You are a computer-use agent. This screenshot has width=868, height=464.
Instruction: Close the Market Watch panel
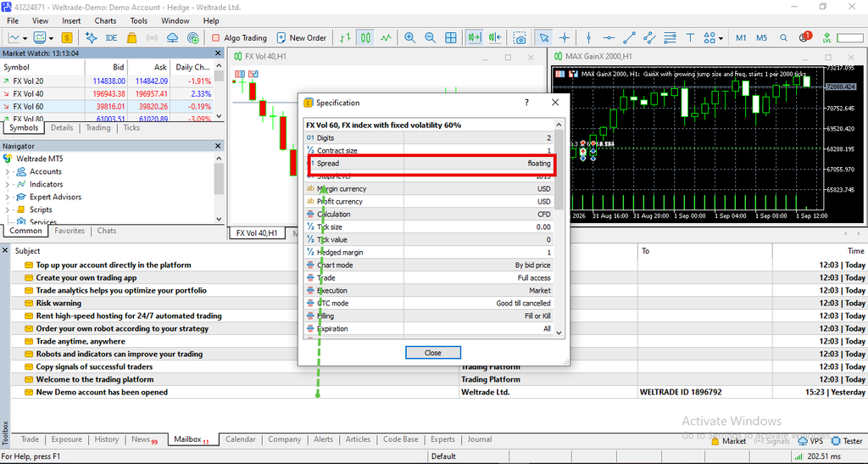pyautogui.click(x=218, y=53)
